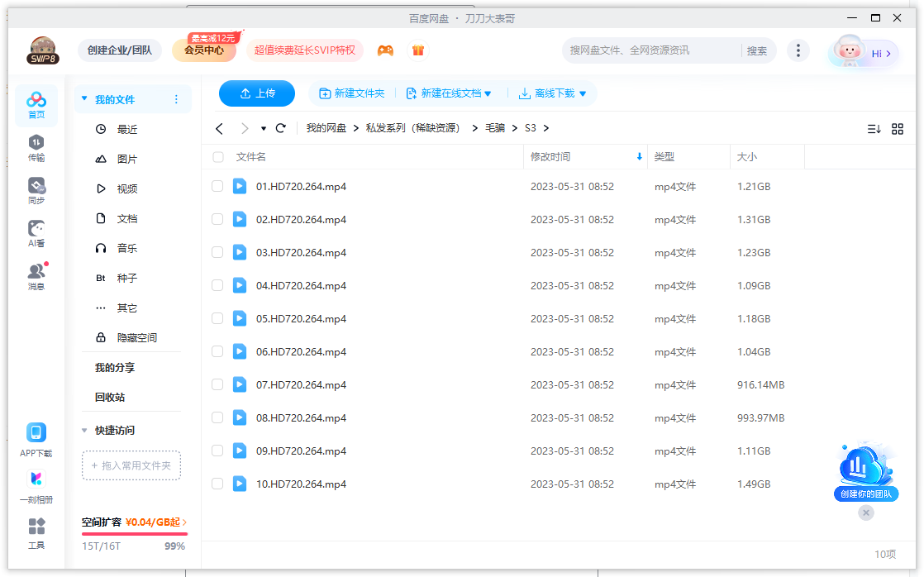Click the video icon of 10.HD720.264.mp4
This screenshot has width=924, height=577.
(x=239, y=484)
